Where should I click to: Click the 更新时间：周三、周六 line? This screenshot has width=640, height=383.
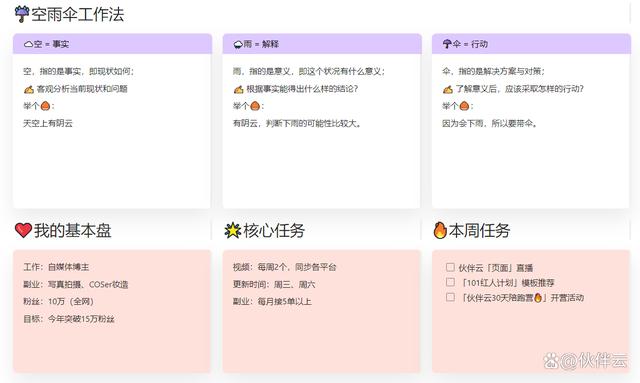274,285
